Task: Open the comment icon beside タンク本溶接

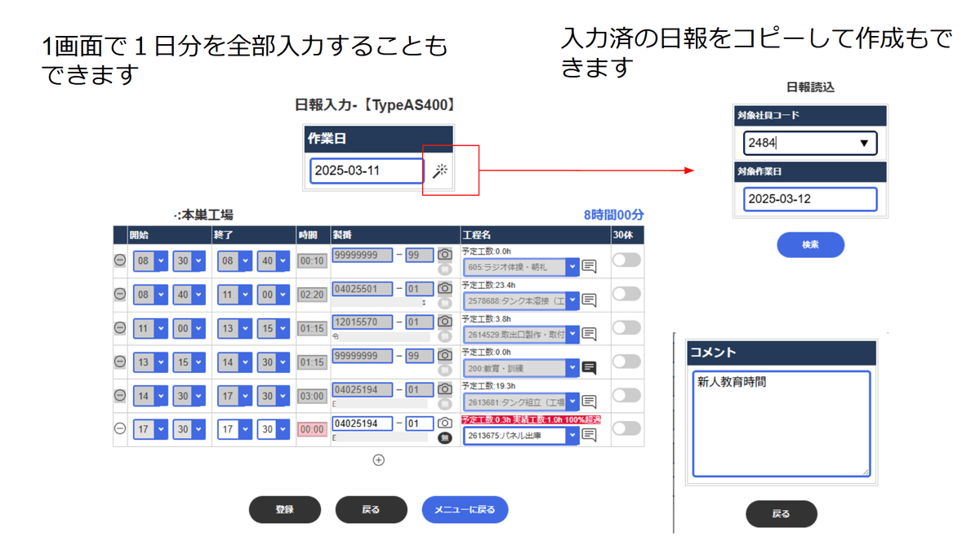Action: tap(589, 299)
